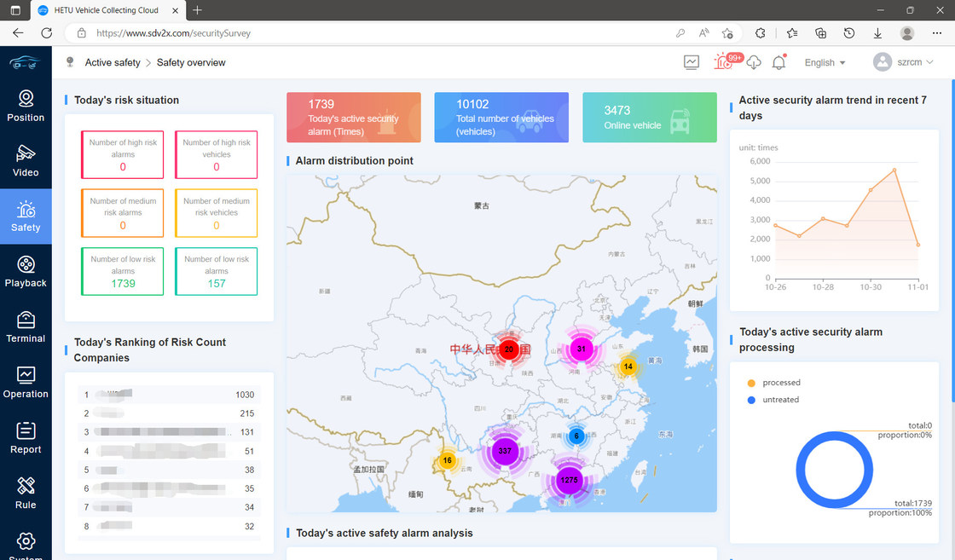955x560 pixels.
Task: Open the browser Settings and more menu
Action: 937,33
